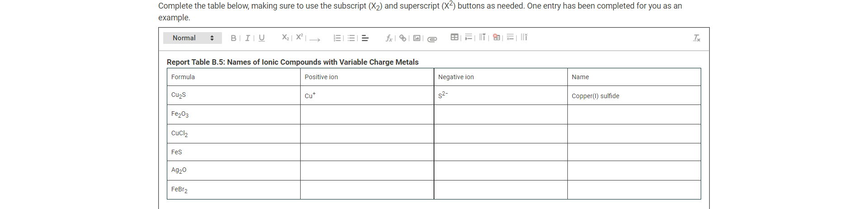Image resolution: width=868 pixels, height=209 pixels.
Task: Click the Formula column header
Action: point(234,77)
